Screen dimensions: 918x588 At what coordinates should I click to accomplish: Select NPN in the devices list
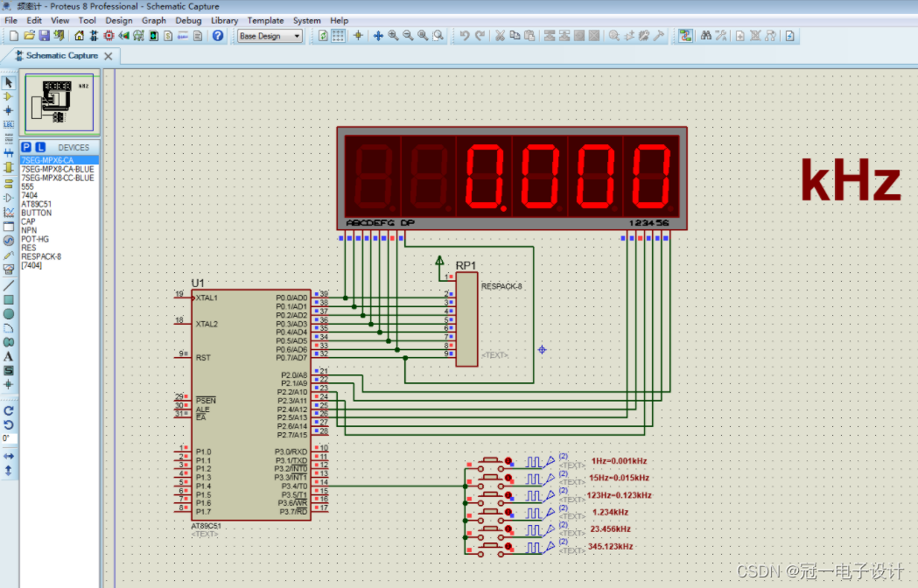(60, 230)
